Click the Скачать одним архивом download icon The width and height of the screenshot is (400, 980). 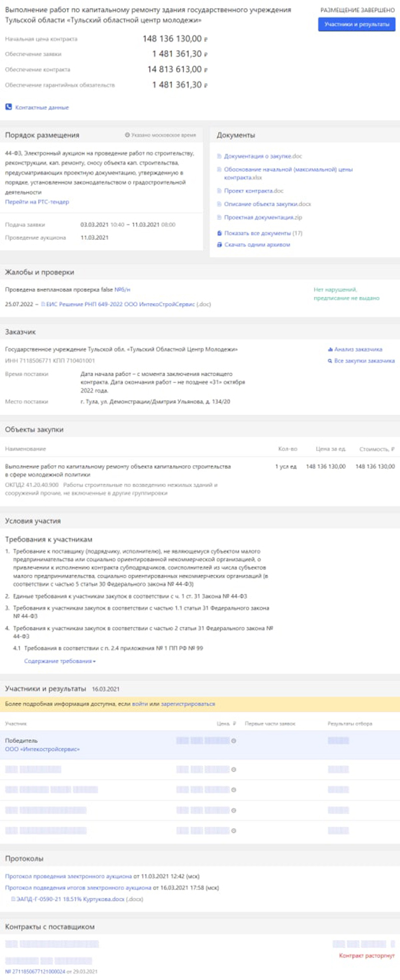tap(219, 245)
